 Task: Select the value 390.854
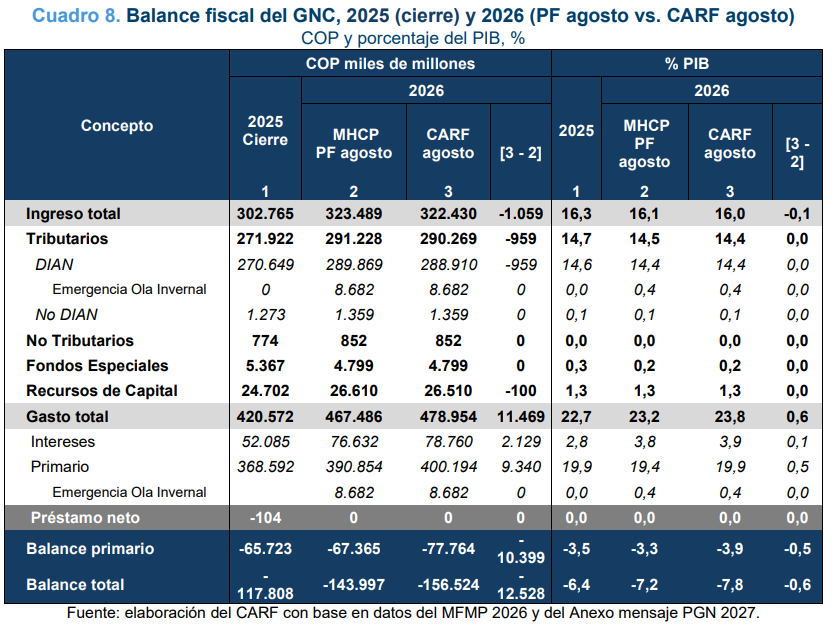point(354,467)
